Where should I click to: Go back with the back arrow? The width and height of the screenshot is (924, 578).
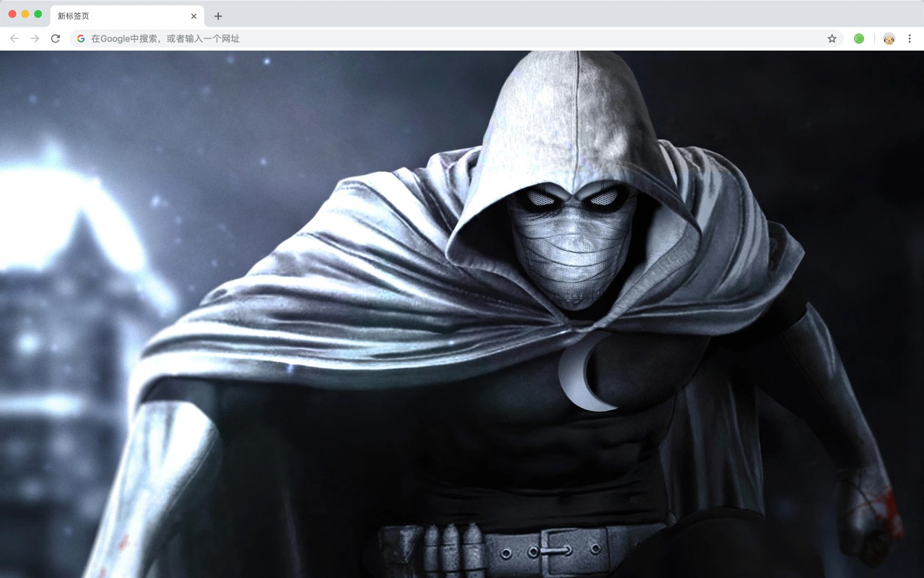pos(14,38)
